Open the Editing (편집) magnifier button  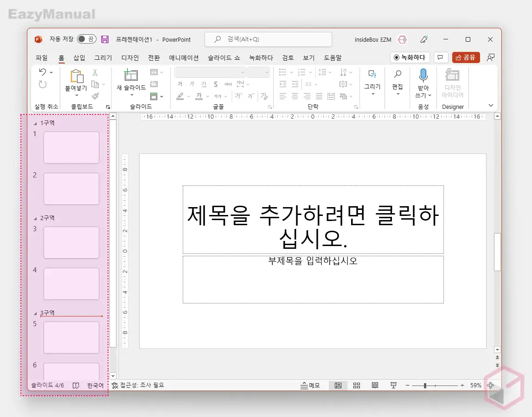pyautogui.click(x=397, y=82)
